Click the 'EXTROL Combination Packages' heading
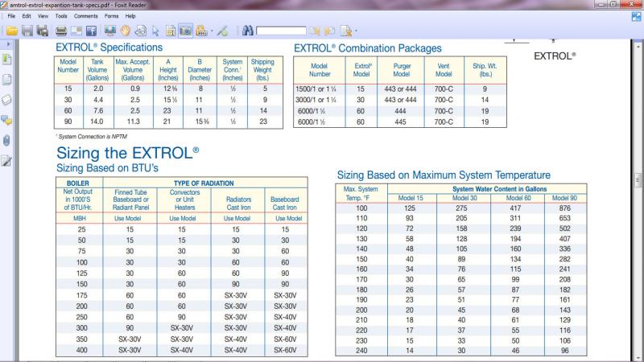Viewport: 644px width, 362px height. pyautogui.click(x=368, y=48)
